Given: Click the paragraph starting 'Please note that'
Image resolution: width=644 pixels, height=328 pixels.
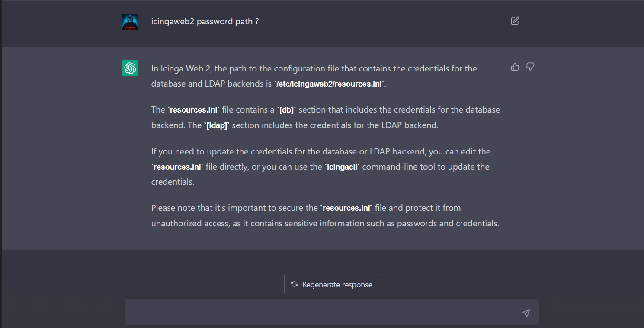Looking at the screenshot, I should tap(325, 215).
